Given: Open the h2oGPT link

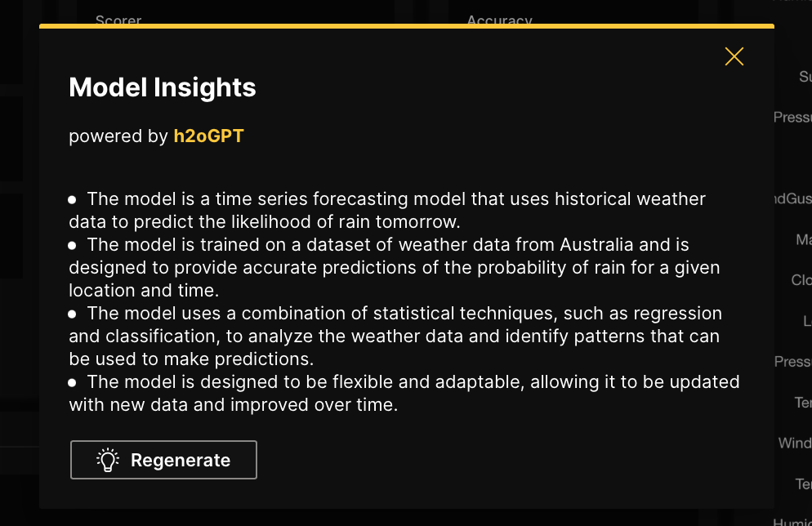Looking at the screenshot, I should point(208,136).
